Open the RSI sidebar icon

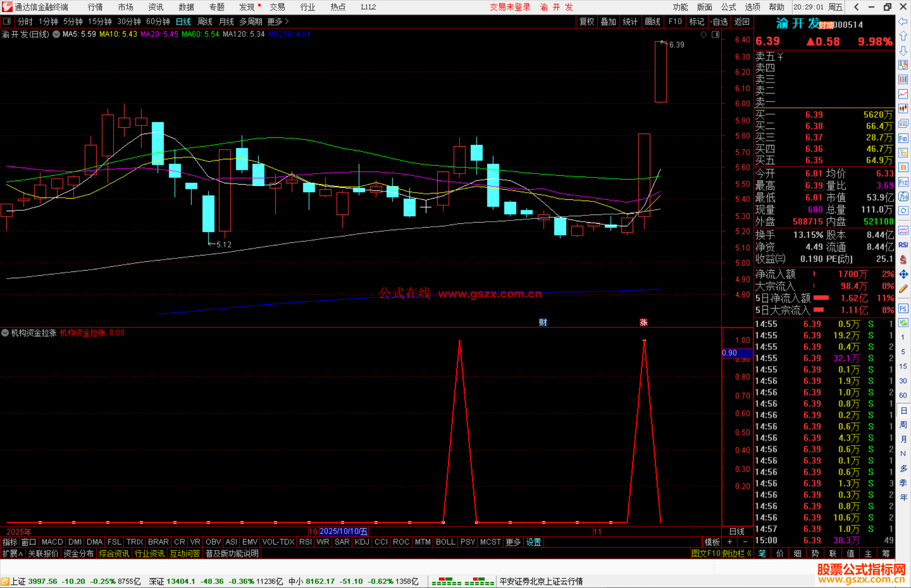[903, 245]
